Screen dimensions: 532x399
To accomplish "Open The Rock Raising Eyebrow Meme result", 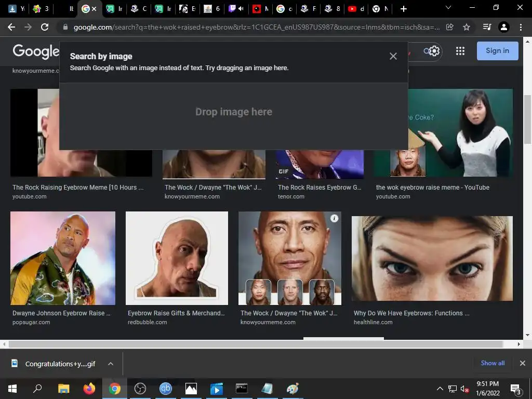I will point(78,187).
